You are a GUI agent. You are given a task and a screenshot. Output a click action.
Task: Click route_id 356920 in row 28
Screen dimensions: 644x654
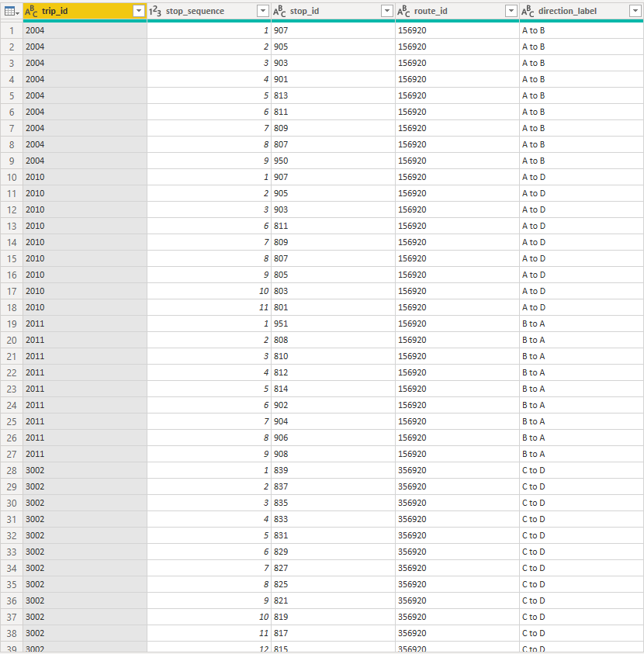click(x=457, y=470)
